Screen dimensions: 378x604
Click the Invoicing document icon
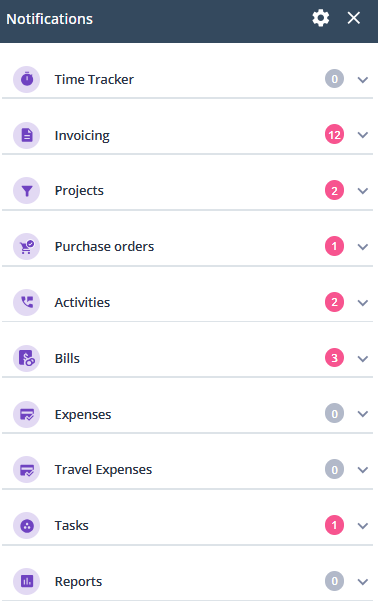pyautogui.click(x=27, y=135)
